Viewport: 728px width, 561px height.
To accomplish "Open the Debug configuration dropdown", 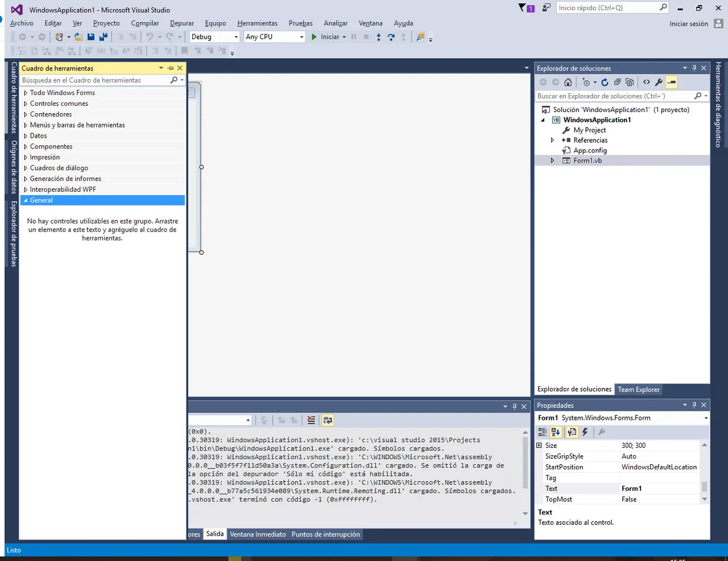I will point(214,36).
